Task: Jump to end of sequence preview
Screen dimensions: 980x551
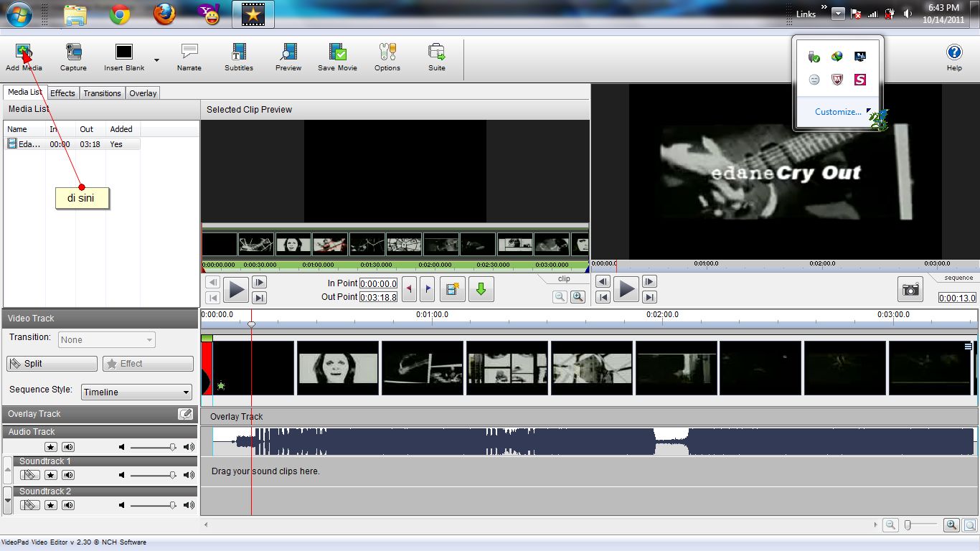Action: pos(649,297)
